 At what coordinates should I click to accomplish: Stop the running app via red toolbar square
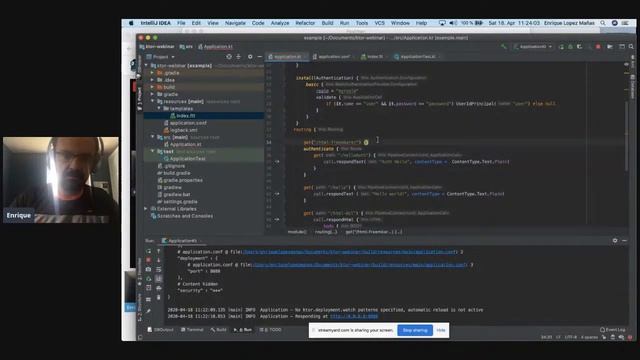click(598, 47)
